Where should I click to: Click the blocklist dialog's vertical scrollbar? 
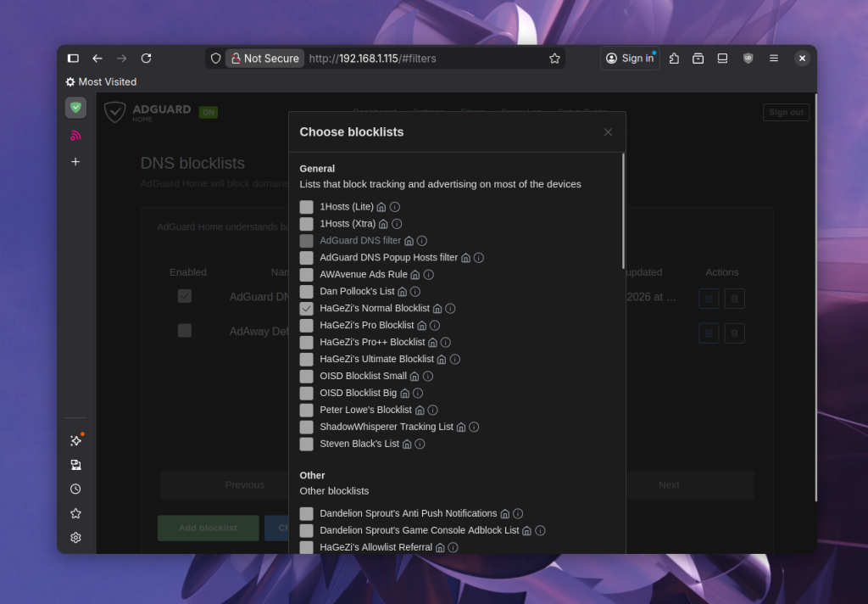pyautogui.click(x=623, y=212)
